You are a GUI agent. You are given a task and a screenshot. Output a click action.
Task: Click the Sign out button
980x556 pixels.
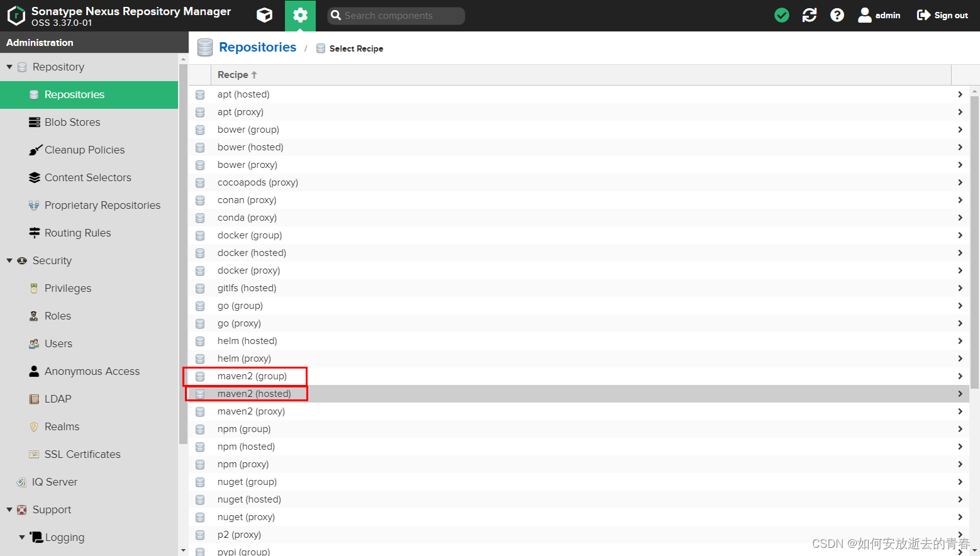click(x=942, y=15)
